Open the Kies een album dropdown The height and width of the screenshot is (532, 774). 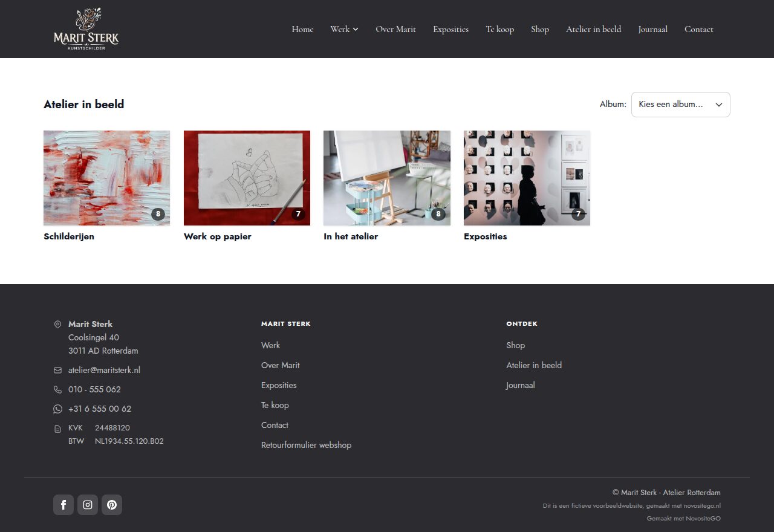(681, 105)
